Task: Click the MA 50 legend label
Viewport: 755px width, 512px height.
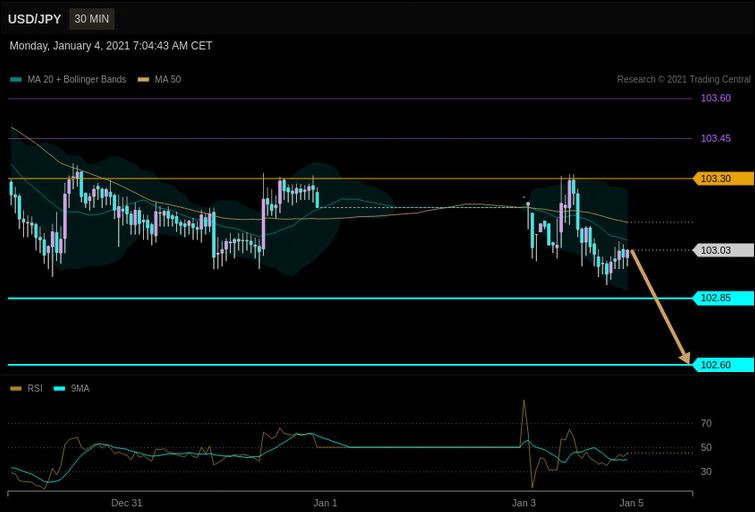Action: click(168, 79)
